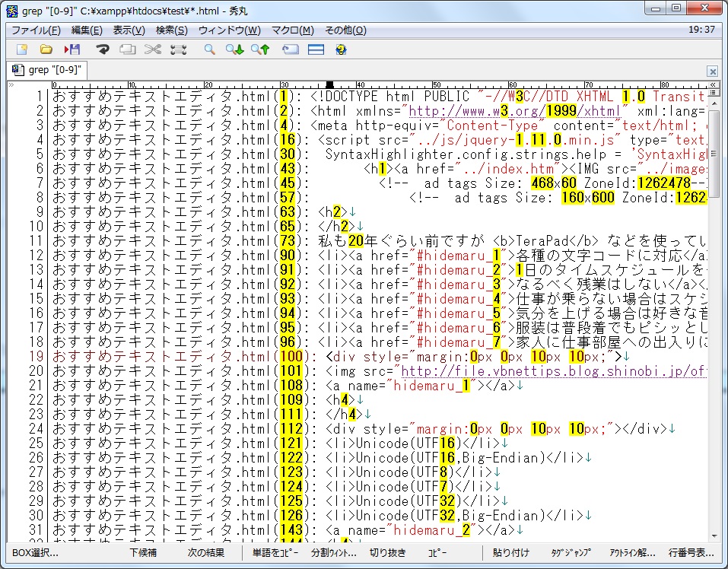
Task: Click the split window toolbar icon
Action: tap(316, 49)
